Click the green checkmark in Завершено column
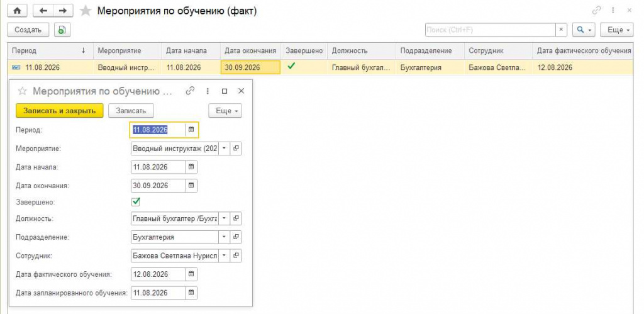The width and height of the screenshot is (644, 314). pos(291,66)
